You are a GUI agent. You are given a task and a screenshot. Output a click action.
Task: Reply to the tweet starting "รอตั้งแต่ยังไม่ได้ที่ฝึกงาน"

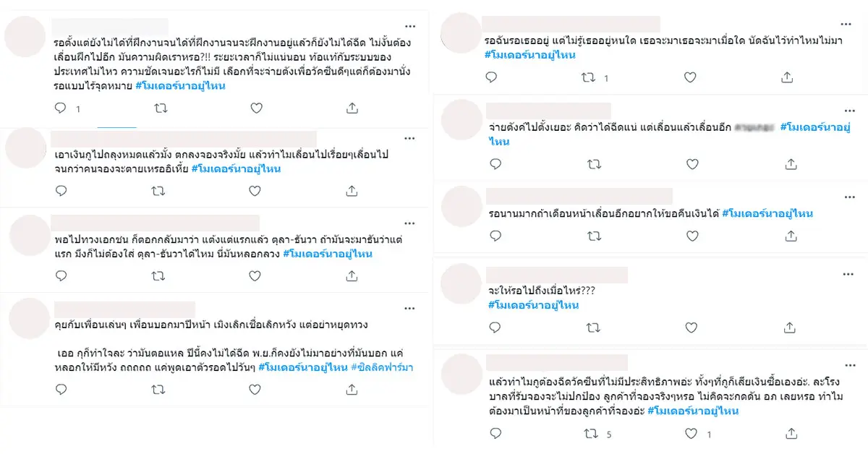[x=61, y=108]
